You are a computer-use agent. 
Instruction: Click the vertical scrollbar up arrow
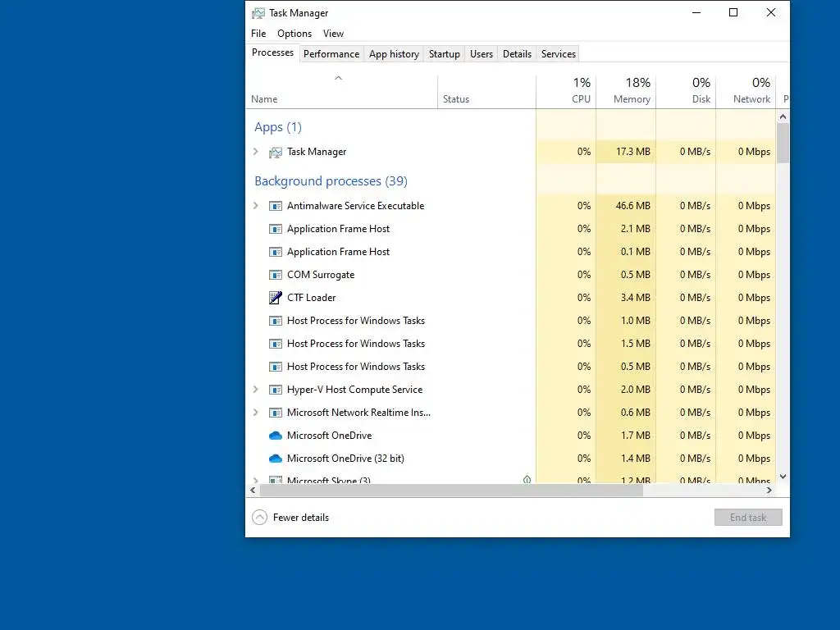(783, 116)
